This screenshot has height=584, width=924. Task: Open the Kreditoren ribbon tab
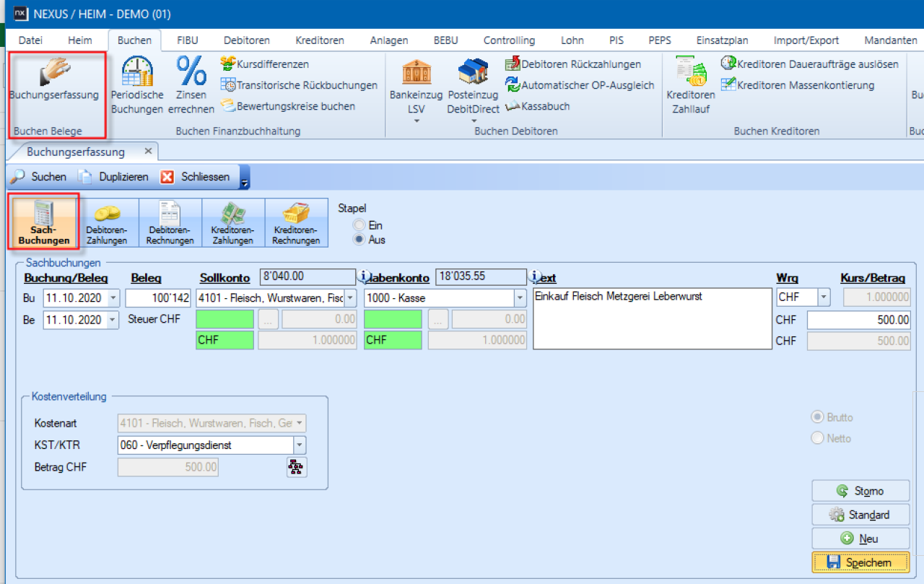point(320,40)
